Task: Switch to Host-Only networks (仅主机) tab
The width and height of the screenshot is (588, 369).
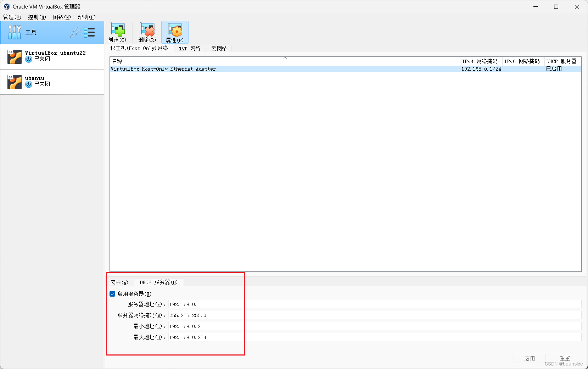Action: pos(139,48)
